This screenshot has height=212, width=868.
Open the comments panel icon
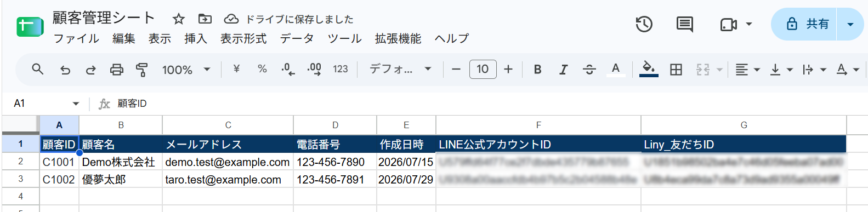click(x=684, y=24)
